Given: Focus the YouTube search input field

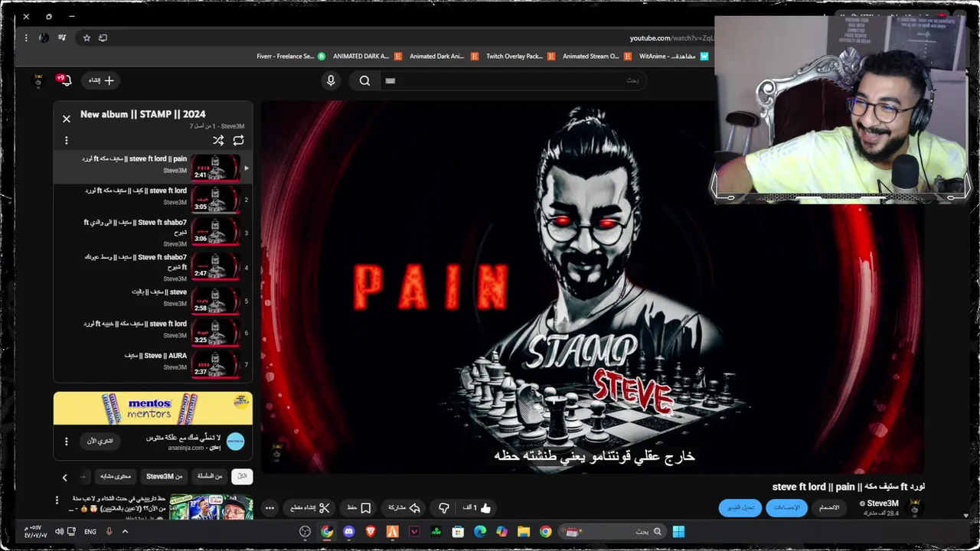Looking at the screenshot, I should (513, 80).
